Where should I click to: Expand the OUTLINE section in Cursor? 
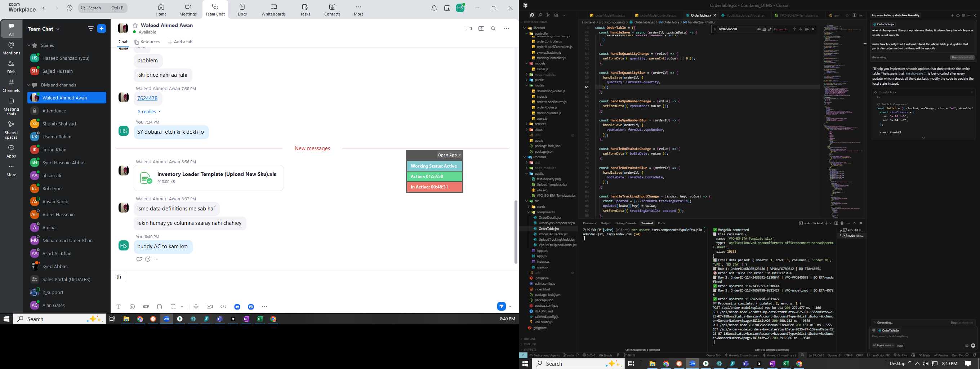(x=530, y=339)
